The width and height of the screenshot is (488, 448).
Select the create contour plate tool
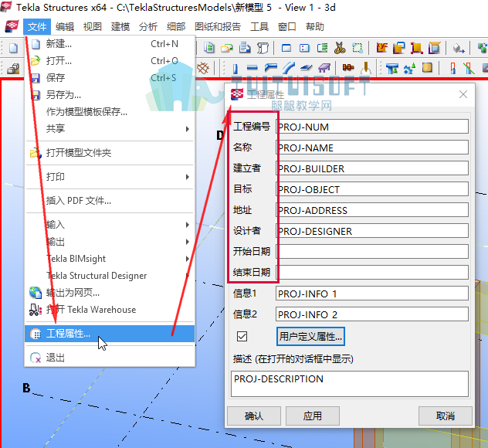tap(307, 67)
